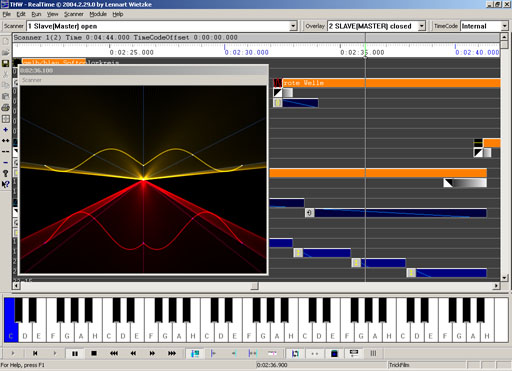Click the fit-view crosshair square icon
This screenshot has width=512, height=371.
point(5,119)
